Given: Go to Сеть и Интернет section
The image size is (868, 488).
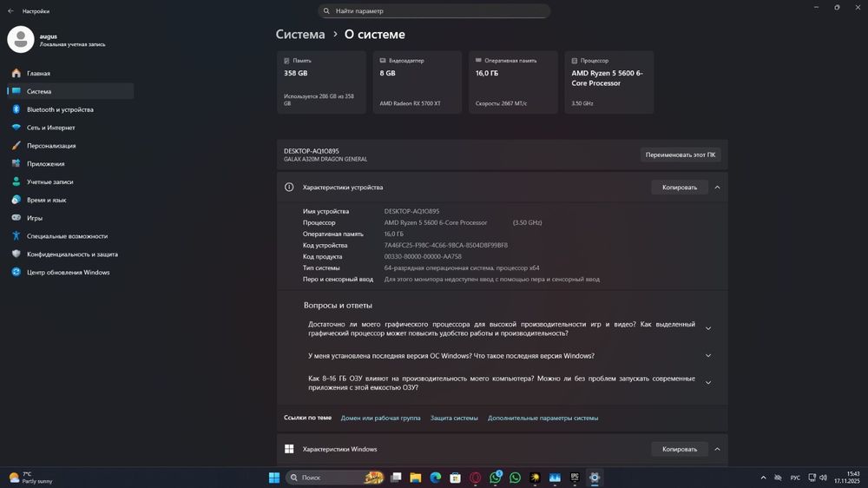Looking at the screenshot, I should click(70, 128).
